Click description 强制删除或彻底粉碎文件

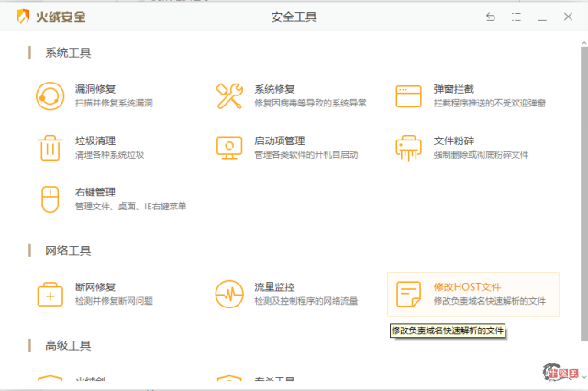(x=481, y=155)
